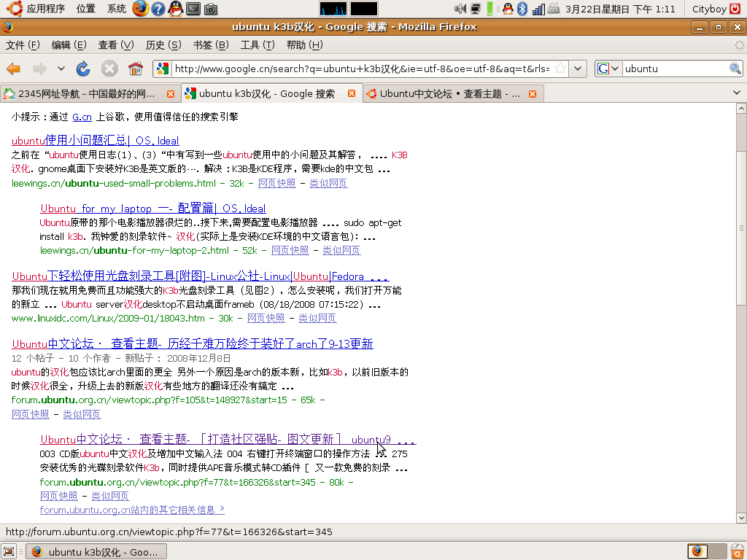
Task: Click the vertical scrollbar thumb
Action: [741, 228]
